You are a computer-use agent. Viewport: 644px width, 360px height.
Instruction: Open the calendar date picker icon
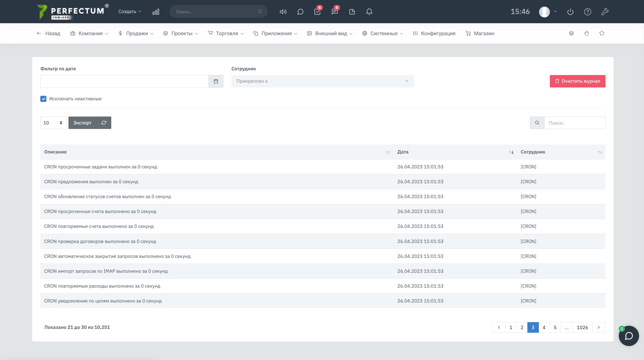[x=216, y=81]
